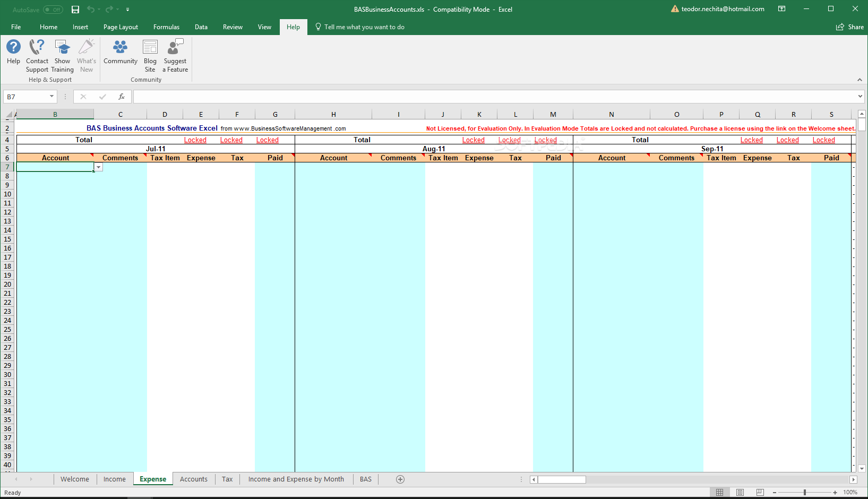The height and width of the screenshot is (499, 868).
Task: Save the workbook with the floppy icon
Action: click(75, 10)
